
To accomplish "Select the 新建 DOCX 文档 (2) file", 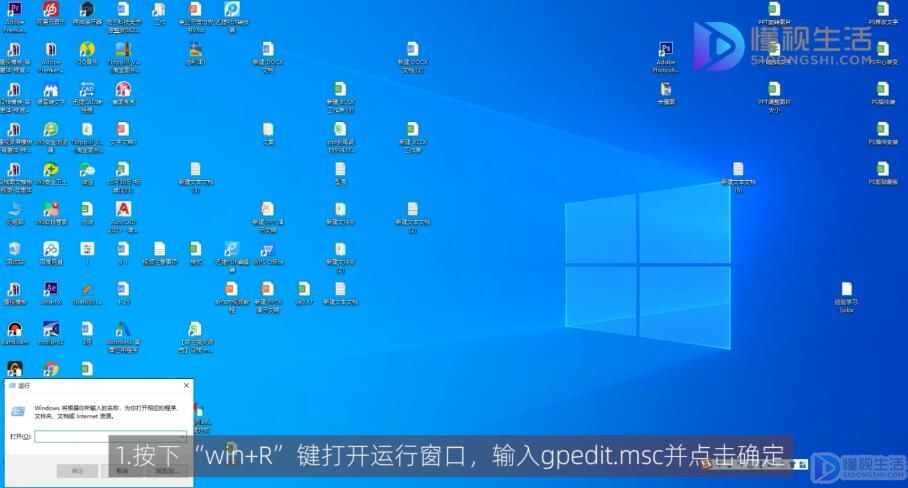I will (412, 50).
